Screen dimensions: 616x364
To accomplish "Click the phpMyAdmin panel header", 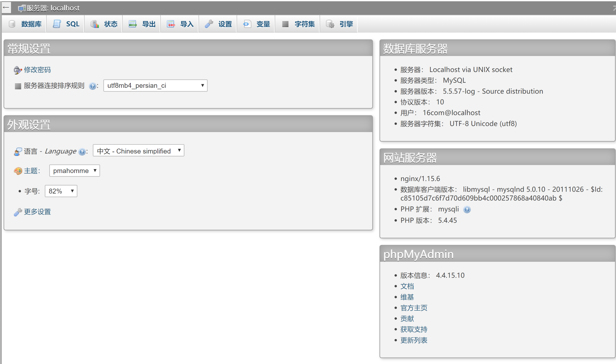I will click(x=497, y=254).
